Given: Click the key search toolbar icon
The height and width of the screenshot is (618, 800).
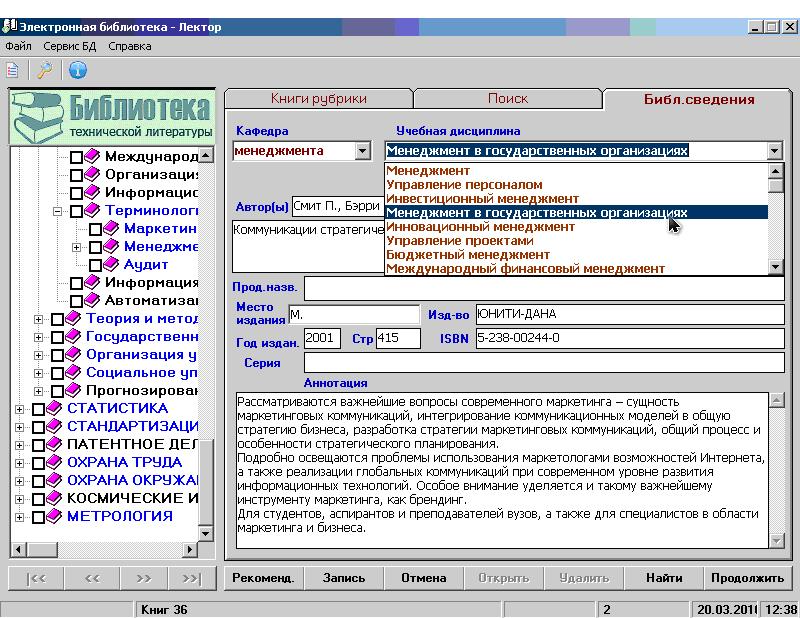Looking at the screenshot, I should coord(44,70).
